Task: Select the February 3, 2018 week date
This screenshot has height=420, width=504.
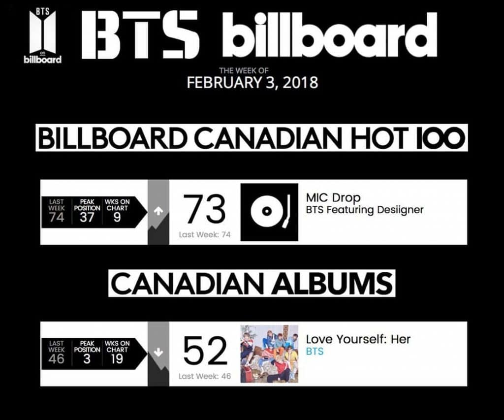Action: [x=252, y=82]
